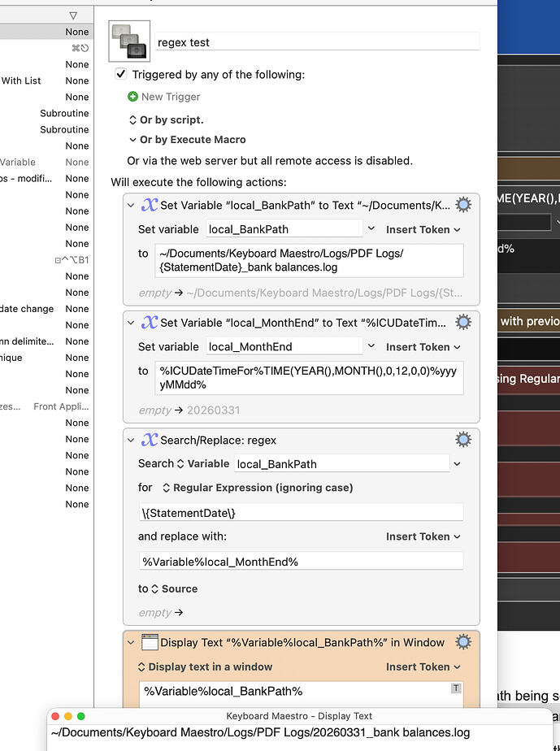The image size is (560, 751).
Task: Click the script X icon of local_BankPath action
Action: click(x=149, y=205)
